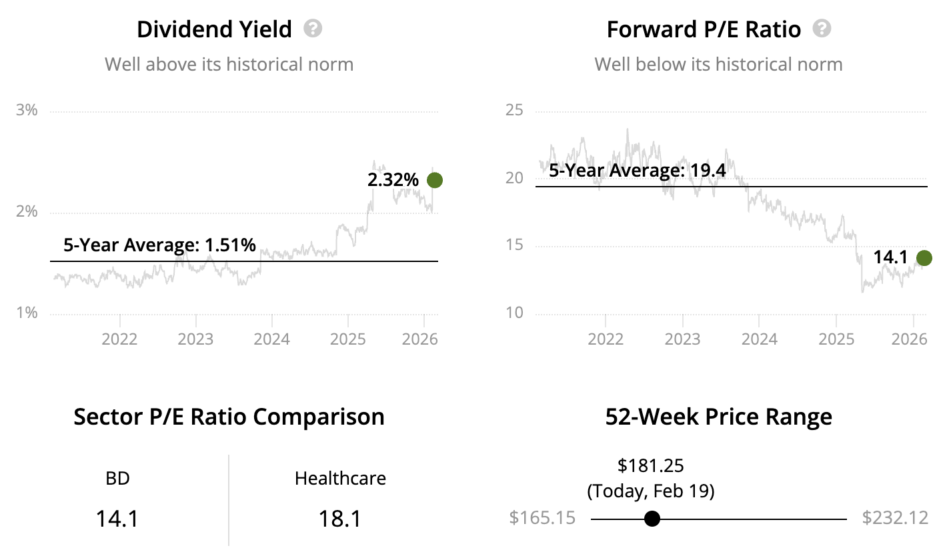The width and height of the screenshot is (951, 560).
Task: Click the Forward P/E Ratio chart title
Action: tap(704, 29)
